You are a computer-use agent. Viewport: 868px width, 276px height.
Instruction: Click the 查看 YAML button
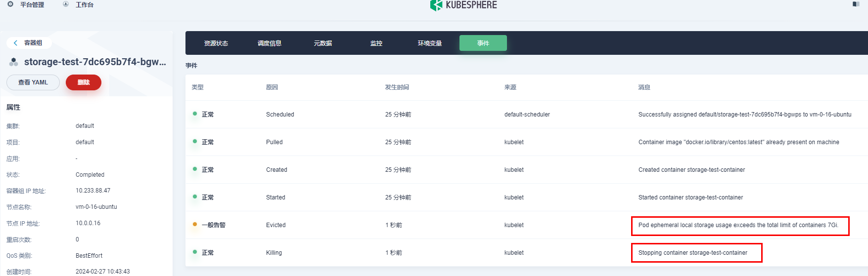click(x=33, y=82)
